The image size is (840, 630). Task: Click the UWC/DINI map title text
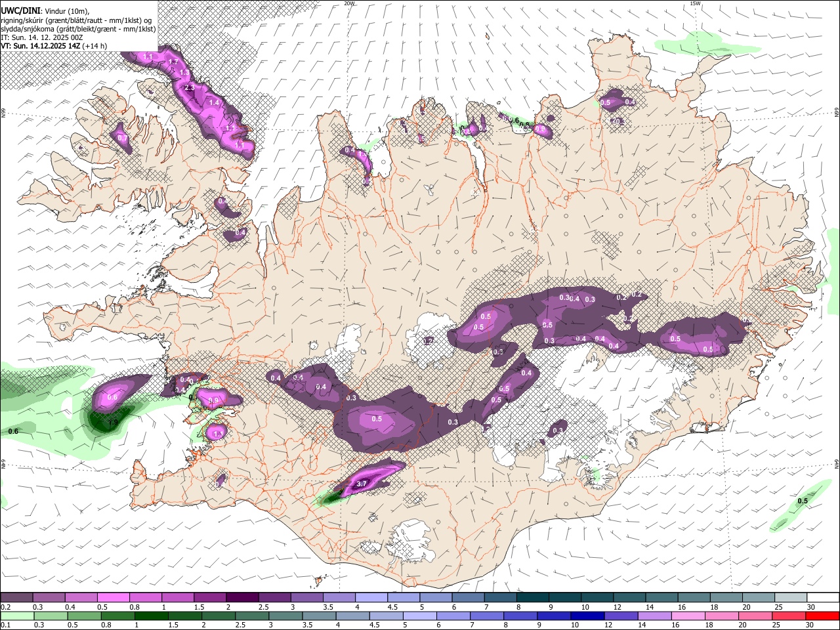click(x=20, y=10)
